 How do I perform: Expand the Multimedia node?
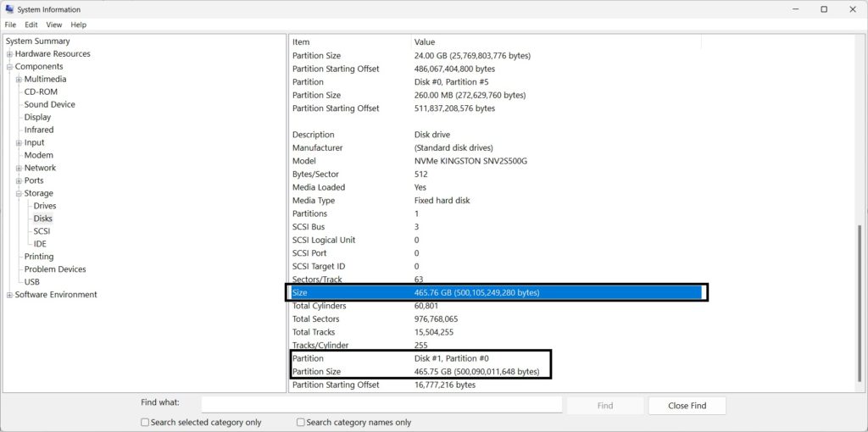pyautogui.click(x=19, y=80)
